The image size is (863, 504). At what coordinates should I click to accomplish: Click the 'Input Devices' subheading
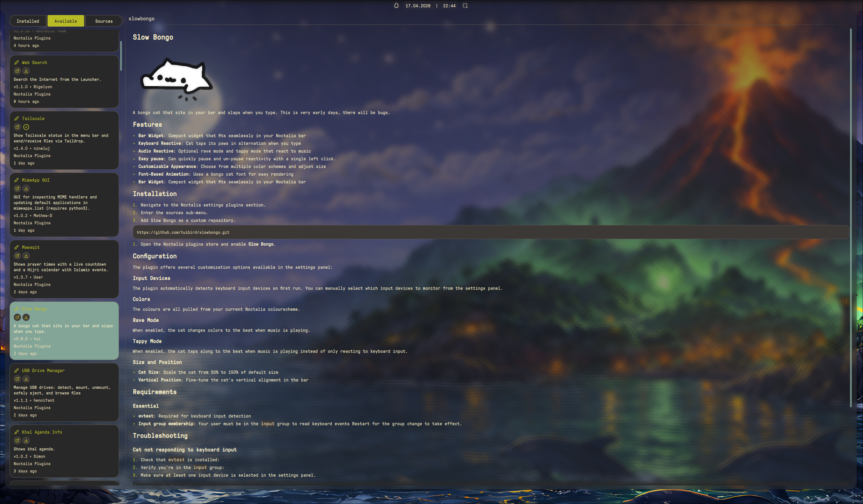(x=151, y=278)
